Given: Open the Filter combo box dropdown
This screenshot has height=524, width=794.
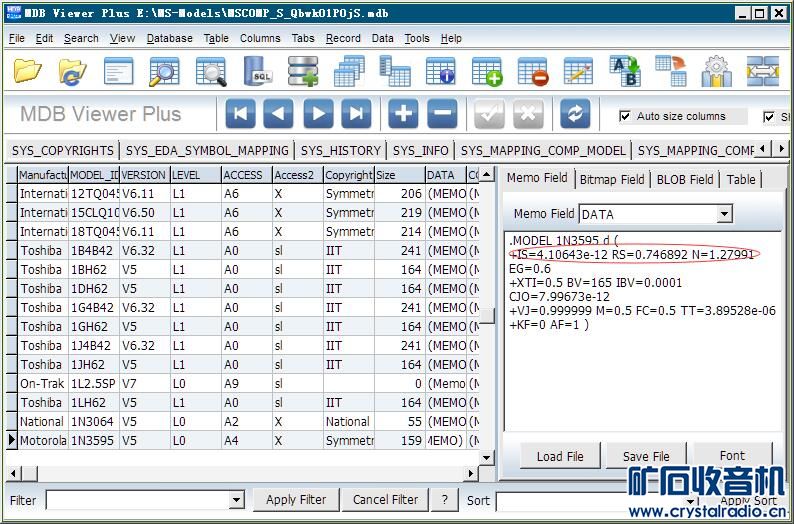Looking at the screenshot, I should pyautogui.click(x=236, y=500).
